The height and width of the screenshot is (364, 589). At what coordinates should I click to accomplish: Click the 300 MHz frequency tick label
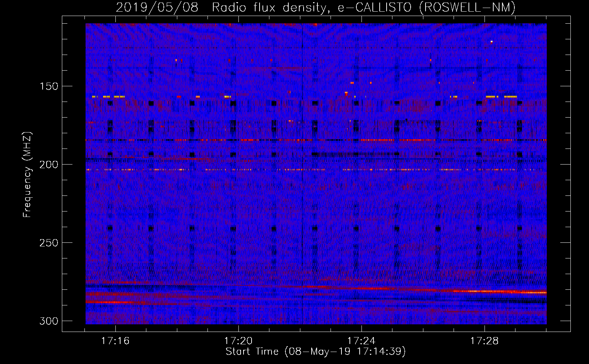click(x=48, y=321)
